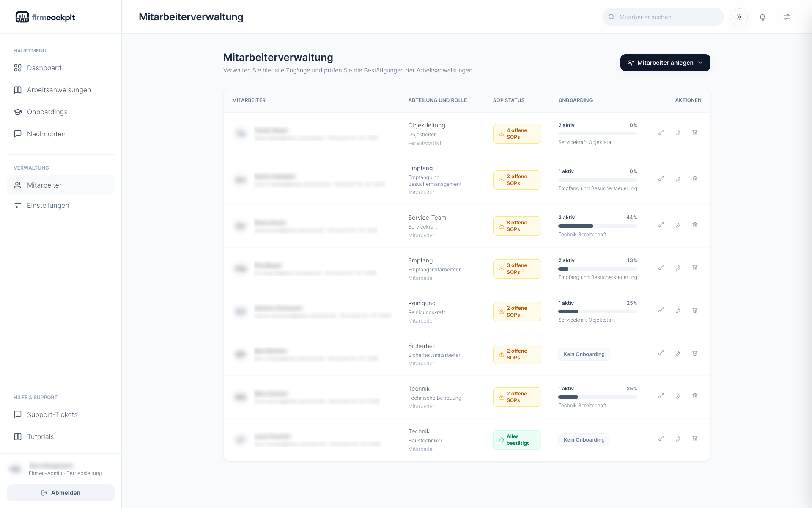Toggle the light/dark theme sun icon

pos(739,17)
